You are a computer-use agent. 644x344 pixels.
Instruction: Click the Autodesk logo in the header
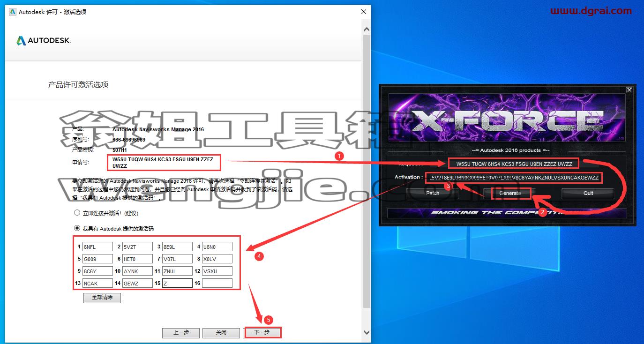pos(44,41)
